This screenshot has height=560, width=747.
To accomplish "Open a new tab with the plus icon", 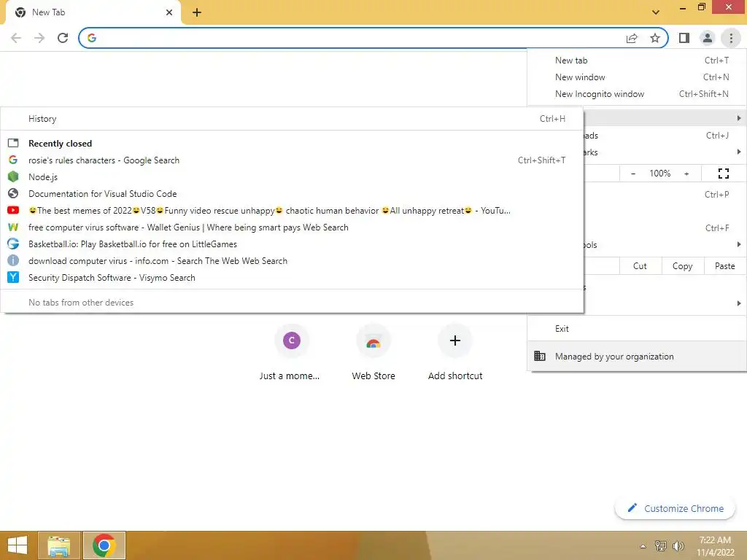I will pos(197,12).
